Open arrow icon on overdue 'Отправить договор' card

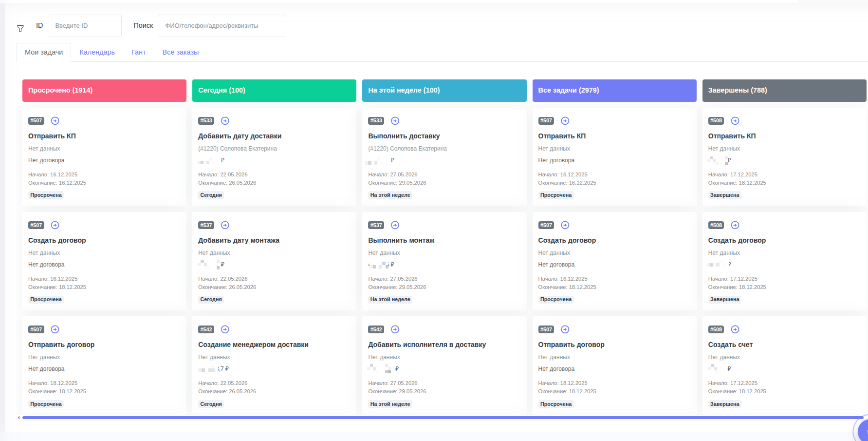click(x=55, y=329)
